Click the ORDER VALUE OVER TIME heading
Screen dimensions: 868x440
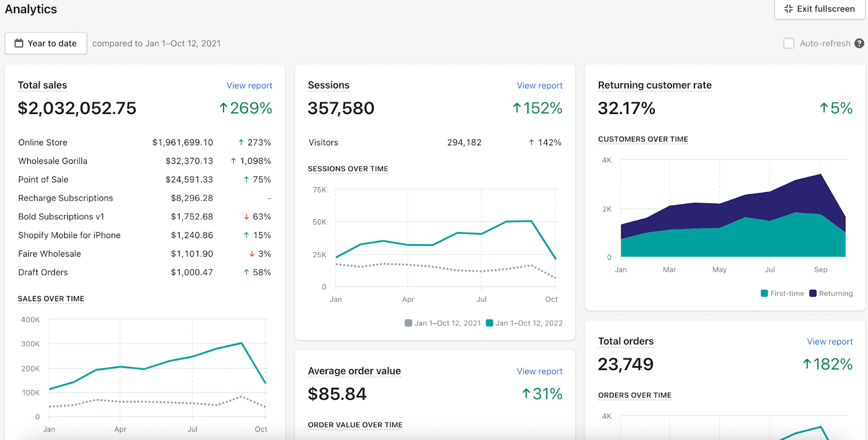click(x=355, y=425)
